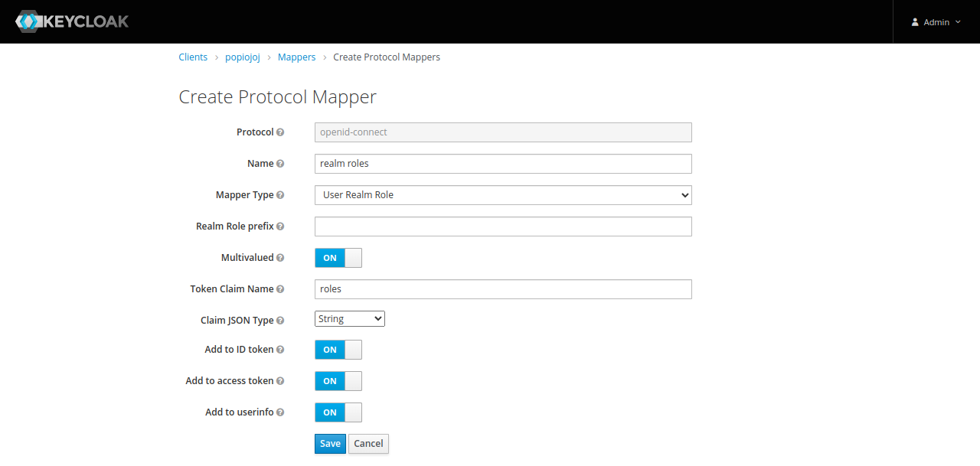Open the Mapper Type dropdown

[502, 194]
